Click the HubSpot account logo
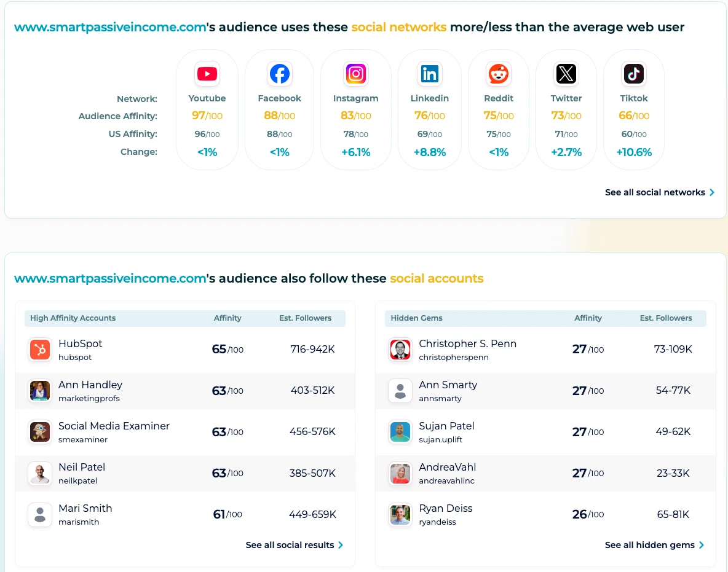The width and height of the screenshot is (728, 572). [40, 350]
